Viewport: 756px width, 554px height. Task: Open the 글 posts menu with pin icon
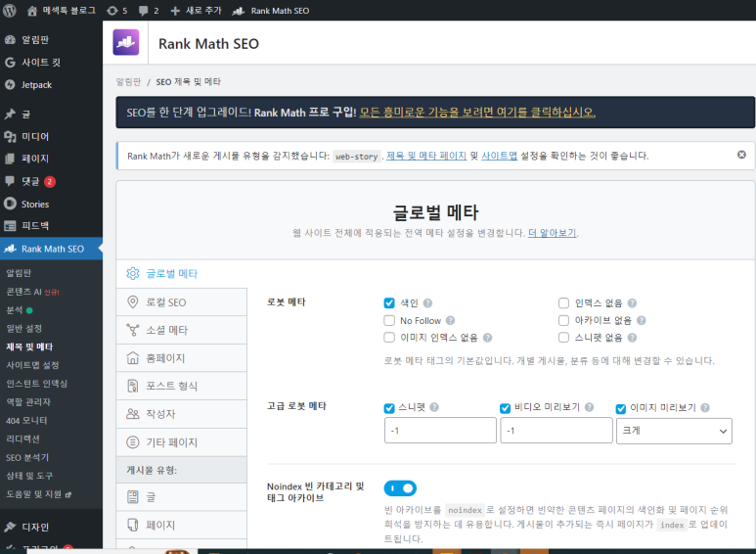point(51,115)
